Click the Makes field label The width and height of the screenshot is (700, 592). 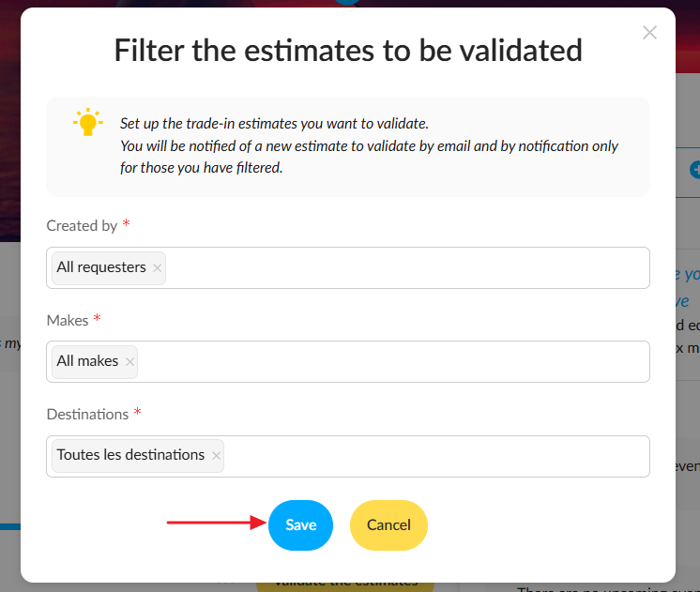tap(68, 321)
